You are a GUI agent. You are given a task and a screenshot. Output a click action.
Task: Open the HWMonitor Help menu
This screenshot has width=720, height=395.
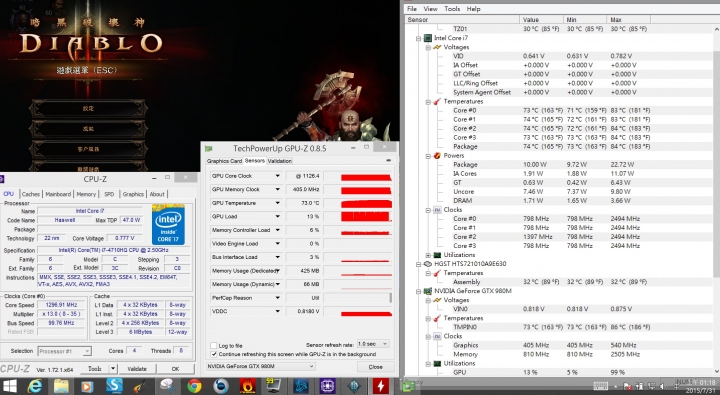(473, 9)
